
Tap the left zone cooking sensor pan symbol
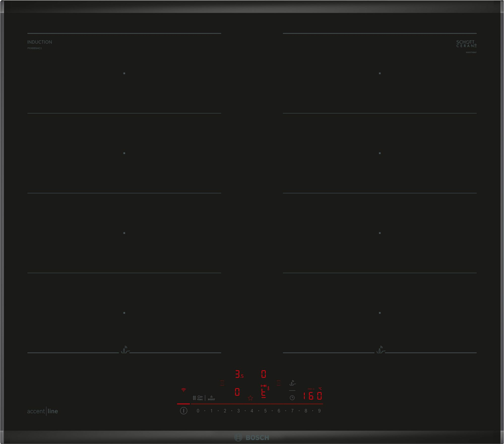click(x=125, y=350)
